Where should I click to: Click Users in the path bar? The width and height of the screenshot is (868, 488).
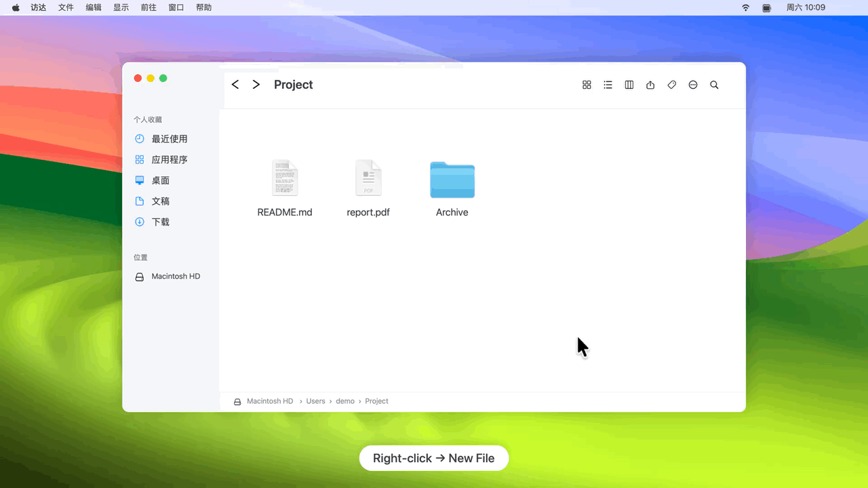coord(315,401)
